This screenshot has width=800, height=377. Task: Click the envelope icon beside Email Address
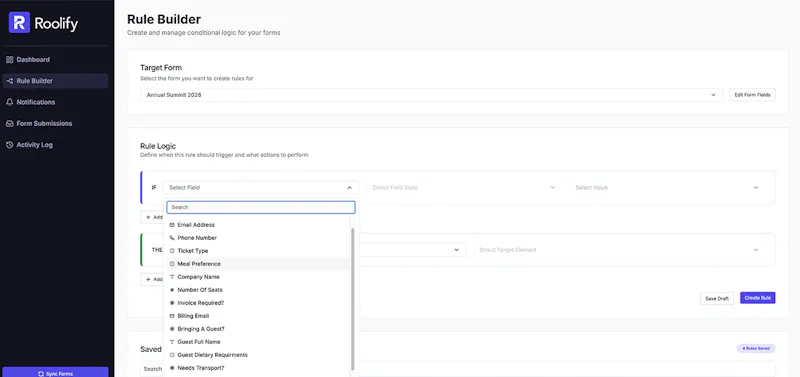coord(172,225)
